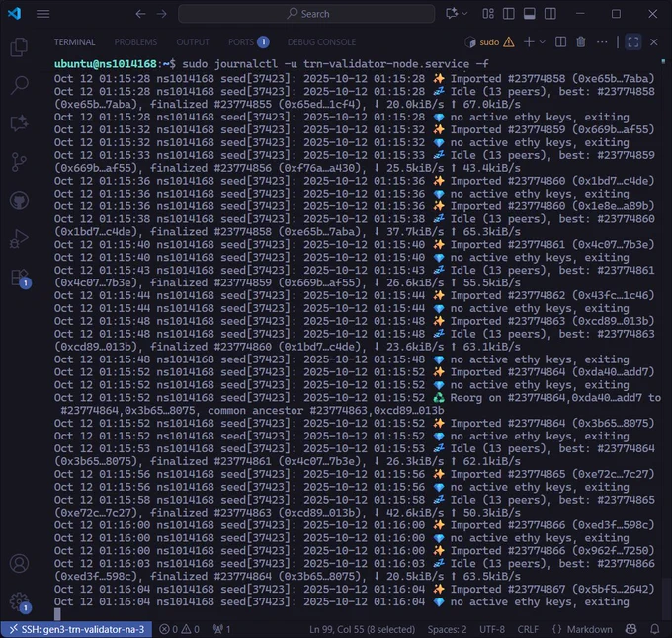Open the Explorer view in the activity bar
Screen dimensions: 672x638
19,47
